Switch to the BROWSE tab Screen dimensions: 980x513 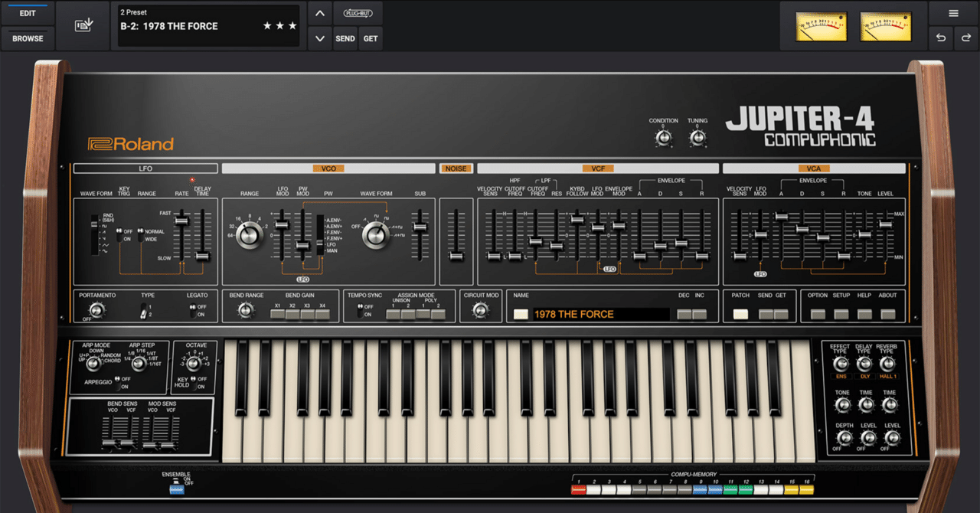(27, 38)
